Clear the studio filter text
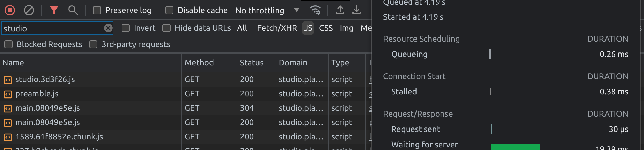644x150 pixels. pyautogui.click(x=108, y=28)
